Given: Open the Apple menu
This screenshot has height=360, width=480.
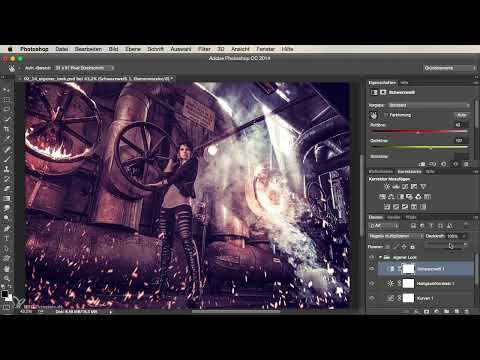Looking at the screenshot, I should point(10,49).
